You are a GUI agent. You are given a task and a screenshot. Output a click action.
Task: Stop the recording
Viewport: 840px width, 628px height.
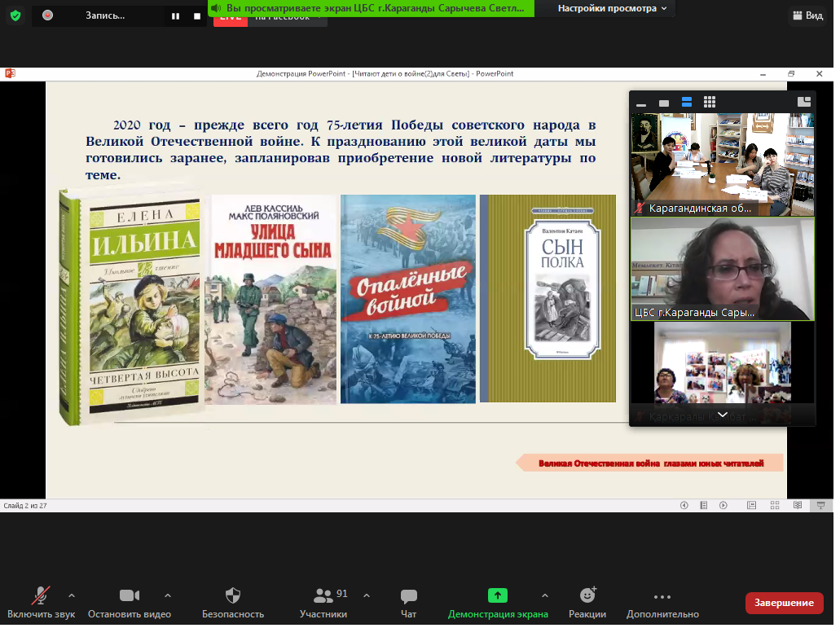[197, 15]
